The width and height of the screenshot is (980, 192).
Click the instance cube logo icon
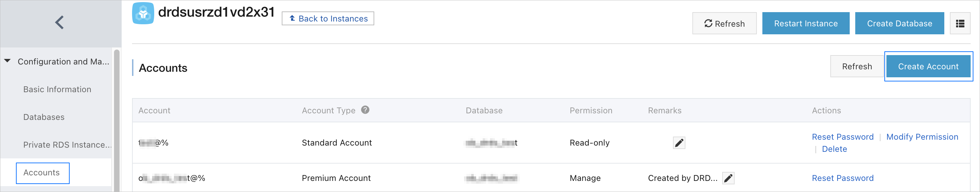[x=143, y=13]
